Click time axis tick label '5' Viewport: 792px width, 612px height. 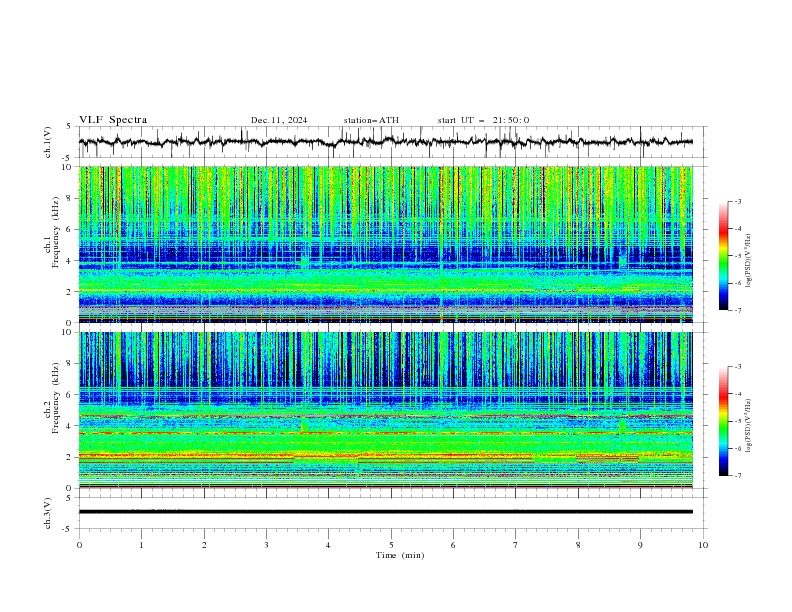(391, 545)
